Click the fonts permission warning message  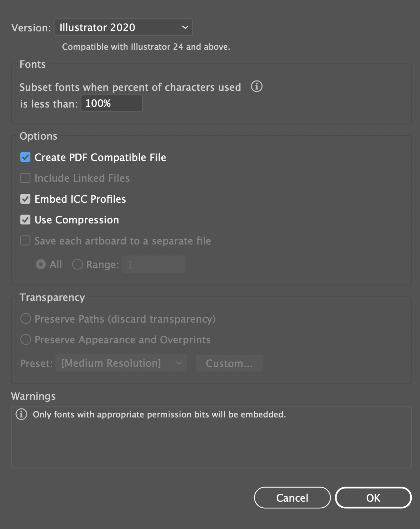coord(159,414)
